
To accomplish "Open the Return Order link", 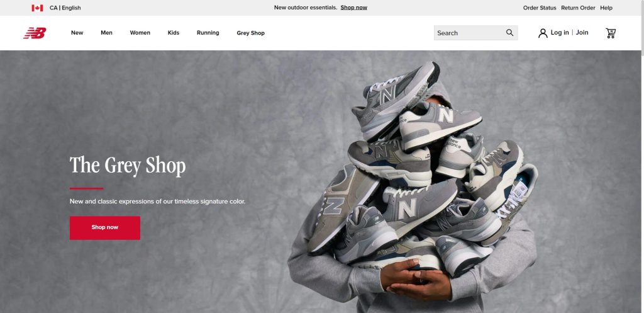I will coord(578,8).
